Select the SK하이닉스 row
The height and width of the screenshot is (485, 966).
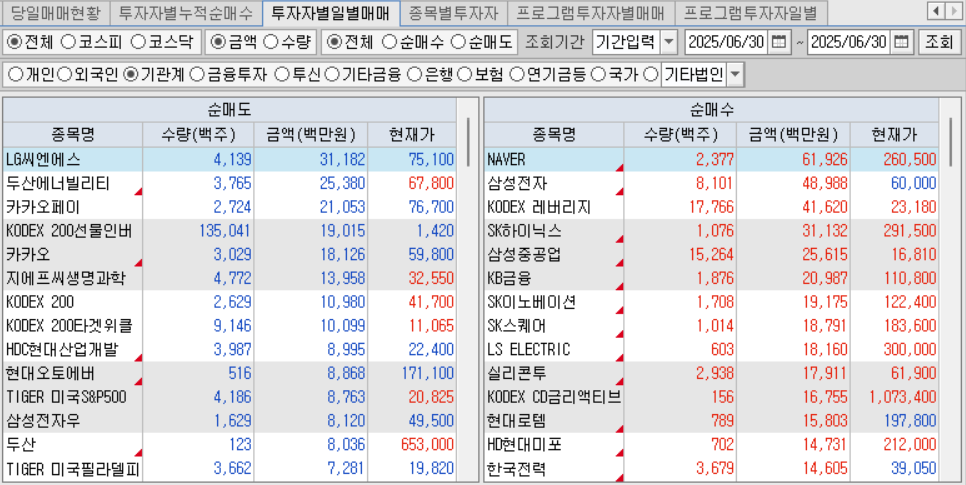point(712,231)
